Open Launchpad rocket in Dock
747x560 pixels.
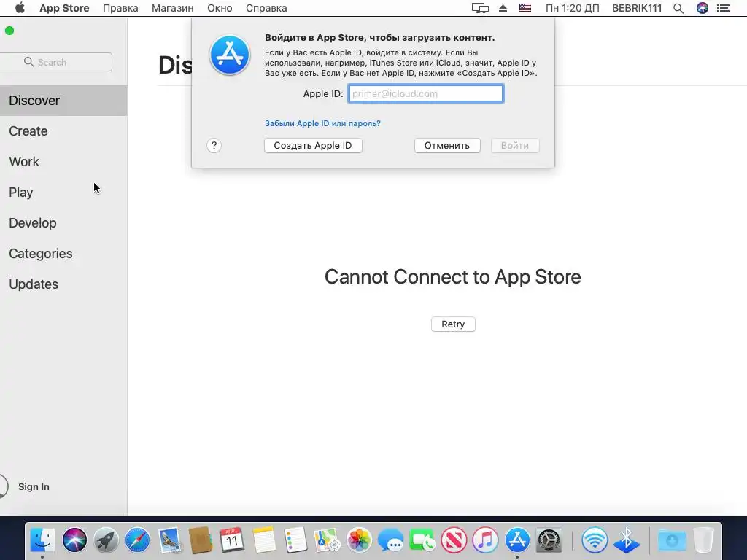106,540
